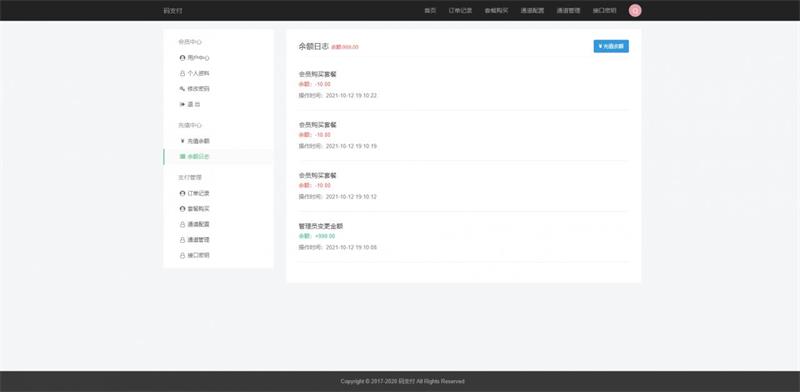Click the 会员中心 sidebar section heading

[190, 42]
